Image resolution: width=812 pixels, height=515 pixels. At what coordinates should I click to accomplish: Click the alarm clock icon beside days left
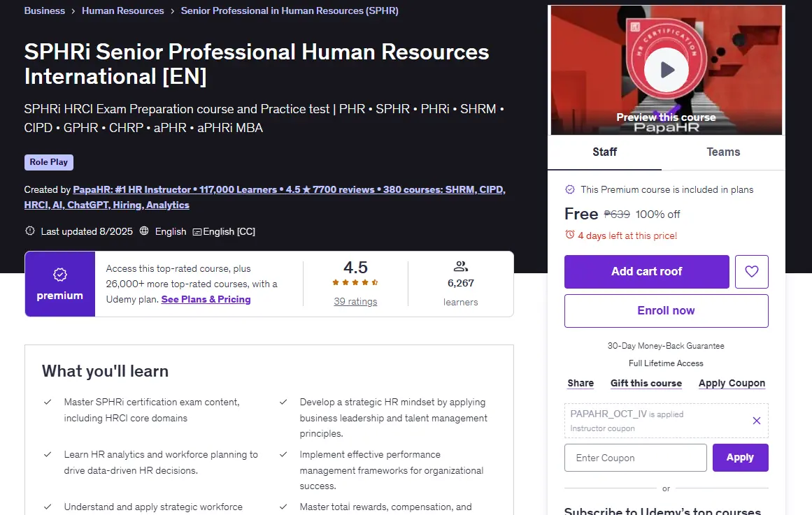click(x=569, y=235)
